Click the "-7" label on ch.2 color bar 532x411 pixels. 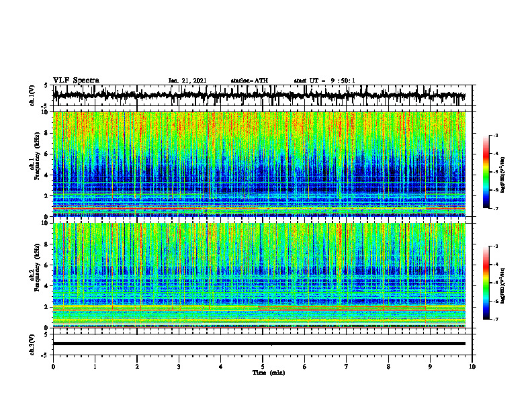pyautogui.click(x=496, y=319)
